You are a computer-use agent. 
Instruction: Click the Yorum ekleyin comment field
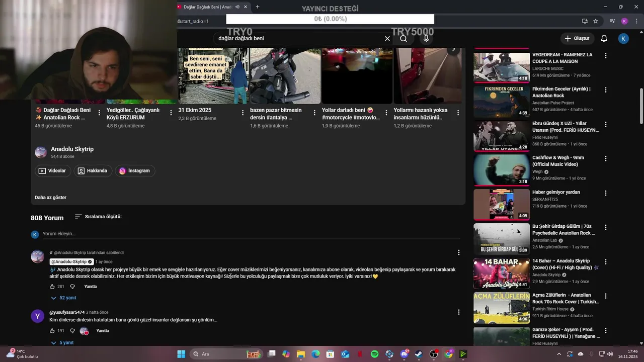click(252, 234)
